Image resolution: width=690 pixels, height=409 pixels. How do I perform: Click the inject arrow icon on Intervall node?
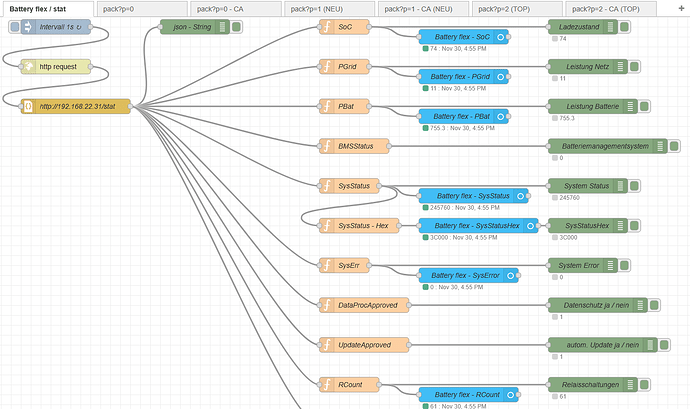pos(27,26)
